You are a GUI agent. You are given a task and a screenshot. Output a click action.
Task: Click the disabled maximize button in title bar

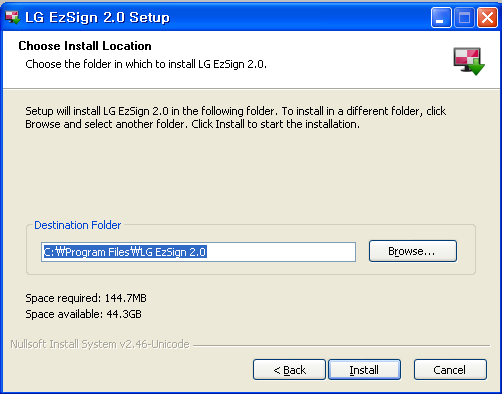pos(464,18)
